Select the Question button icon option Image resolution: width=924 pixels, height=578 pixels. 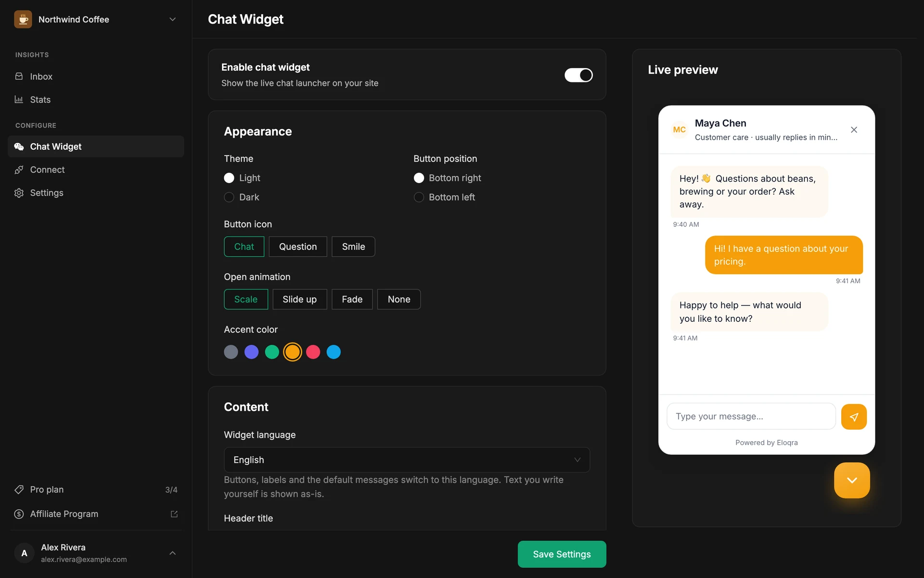point(298,247)
